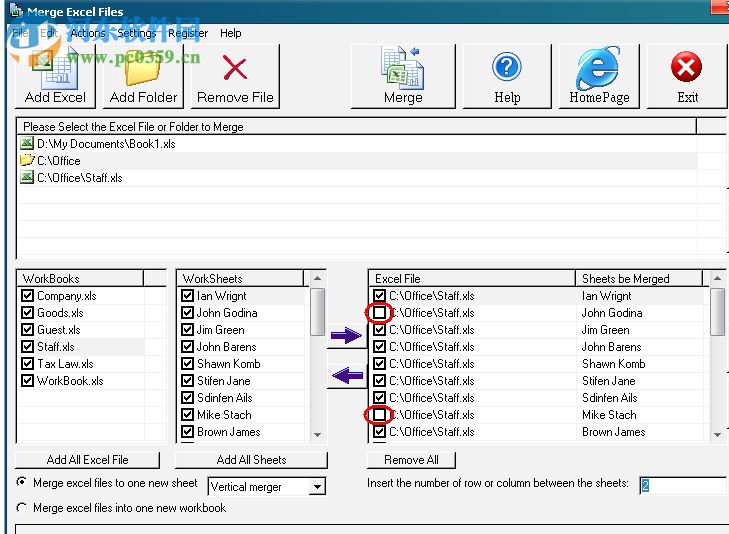Click the WorkSheets list scrollbar thumb
This screenshot has width=729, height=534.
point(318,311)
